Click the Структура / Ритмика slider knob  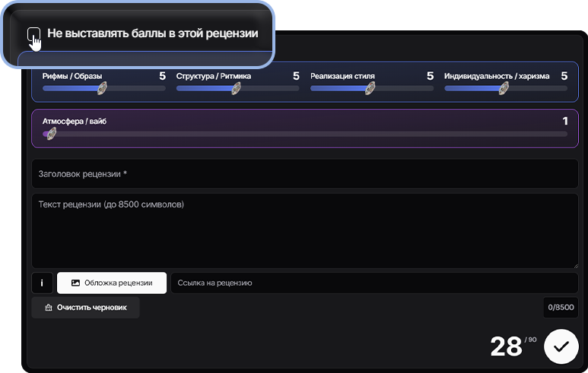236,88
